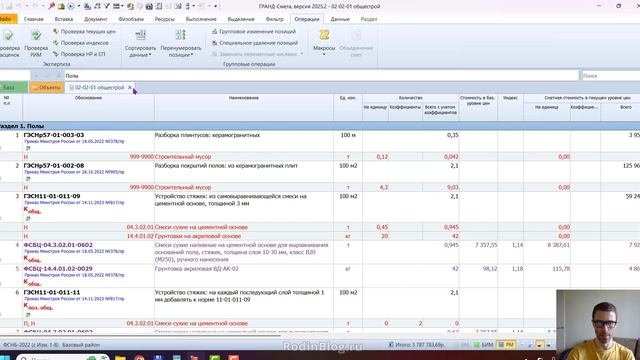This screenshot has width=640, height=360.
Task: Switch to the Физобъем ribbon tab
Action: click(x=131, y=19)
